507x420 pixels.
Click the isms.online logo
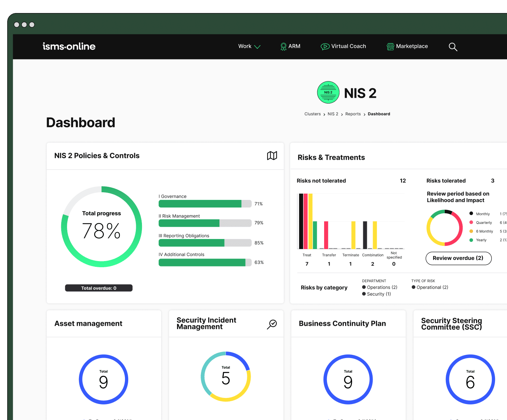pos(69,46)
